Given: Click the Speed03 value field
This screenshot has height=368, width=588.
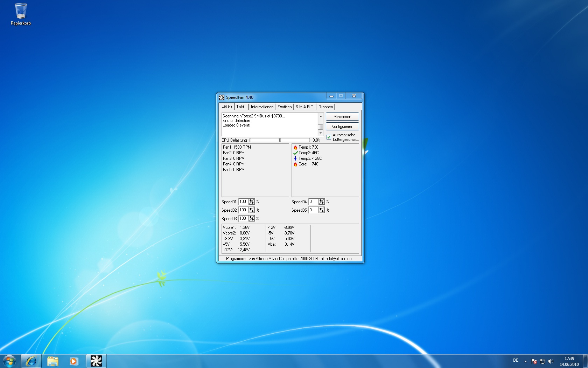Looking at the screenshot, I should pos(244,218).
